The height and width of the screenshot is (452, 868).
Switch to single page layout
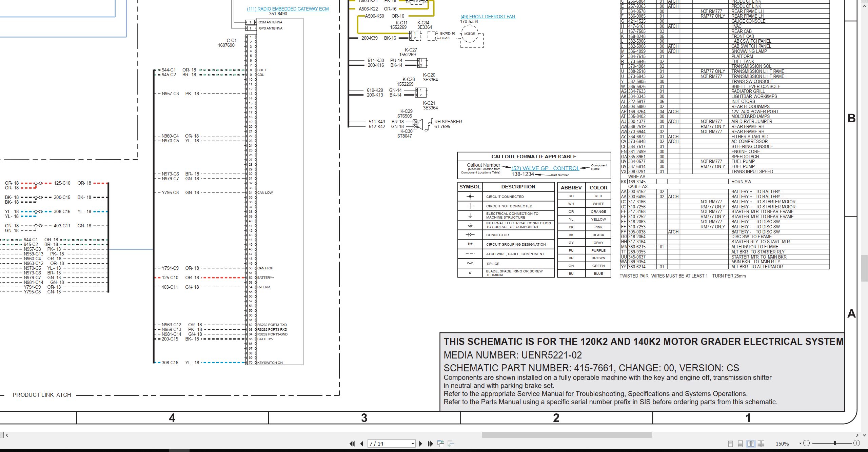(x=730, y=444)
